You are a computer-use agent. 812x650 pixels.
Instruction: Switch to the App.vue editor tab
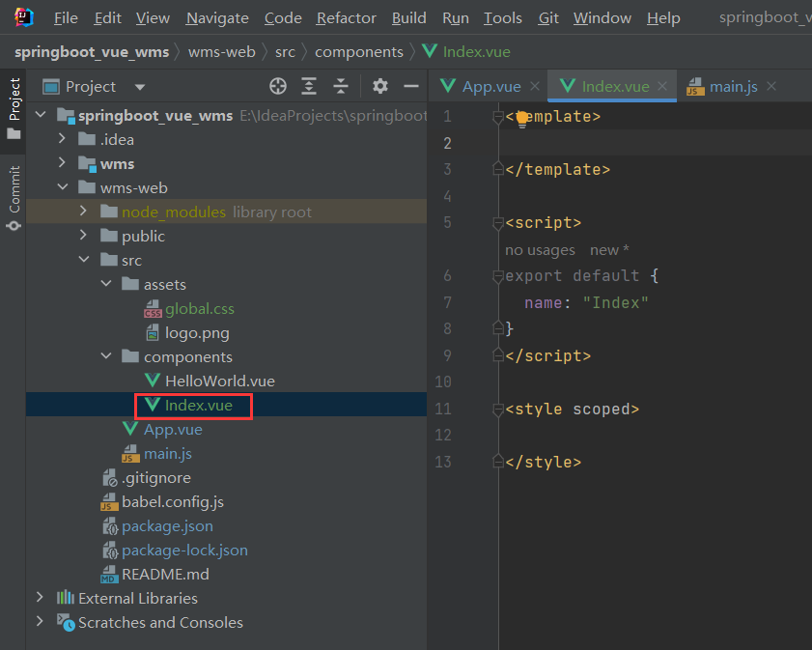(x=490, y=85)
